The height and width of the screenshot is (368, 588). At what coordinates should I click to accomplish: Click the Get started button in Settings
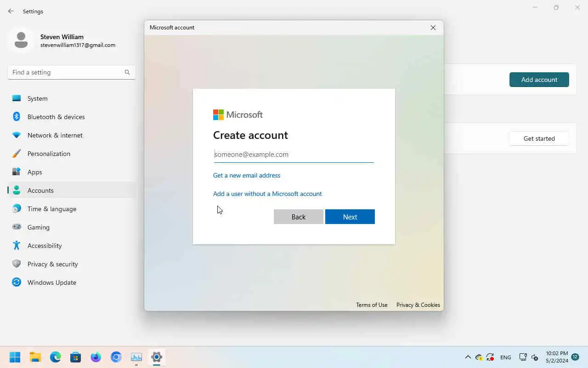tap(539, 138)
